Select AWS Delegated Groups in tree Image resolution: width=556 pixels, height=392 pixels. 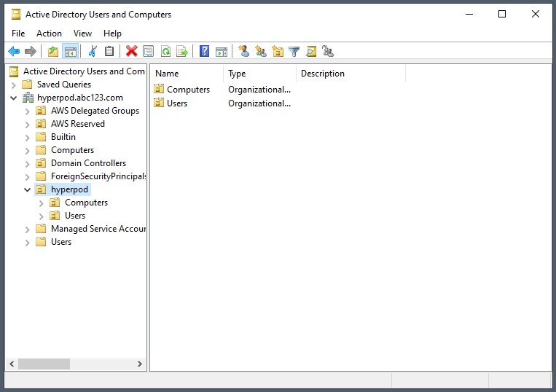point(95,111)
